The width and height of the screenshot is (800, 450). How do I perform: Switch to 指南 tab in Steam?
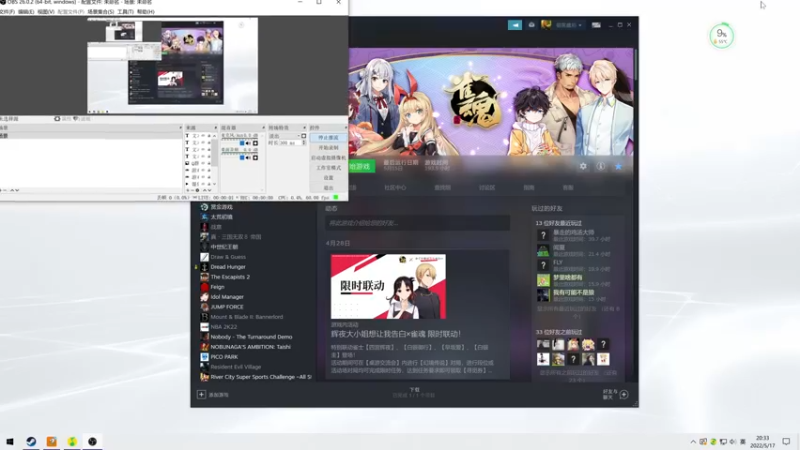coord(529,188)
